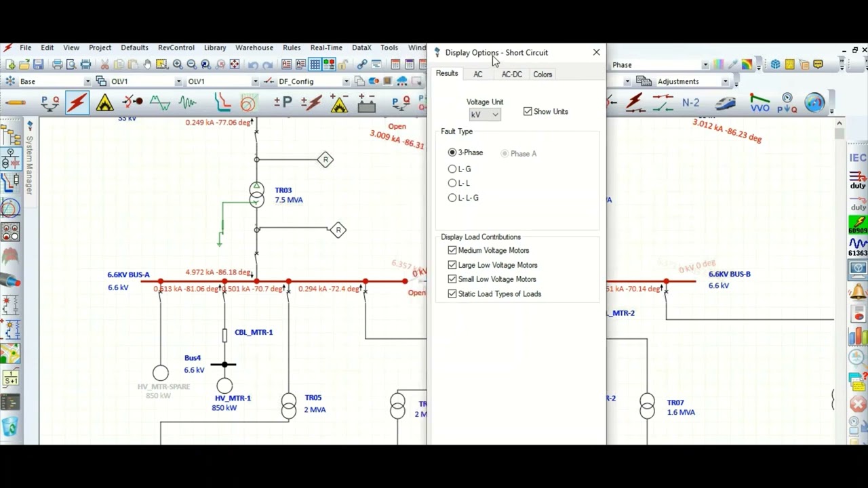The height and width of the screenshot is (488, 868).
Task: Open the Voltage Unit kV dropdown
Action: point(484,115)
